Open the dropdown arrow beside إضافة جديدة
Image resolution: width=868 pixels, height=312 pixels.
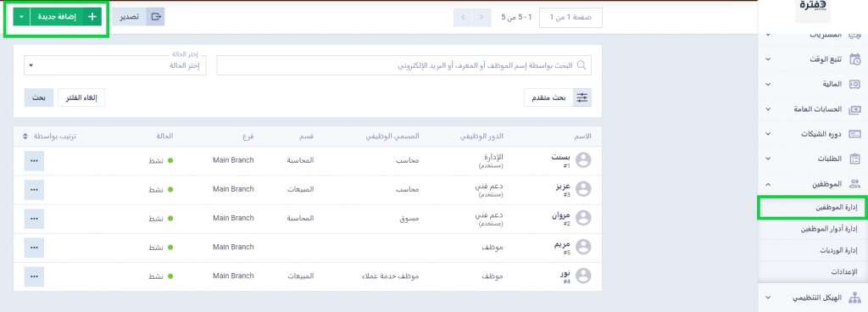21,17
